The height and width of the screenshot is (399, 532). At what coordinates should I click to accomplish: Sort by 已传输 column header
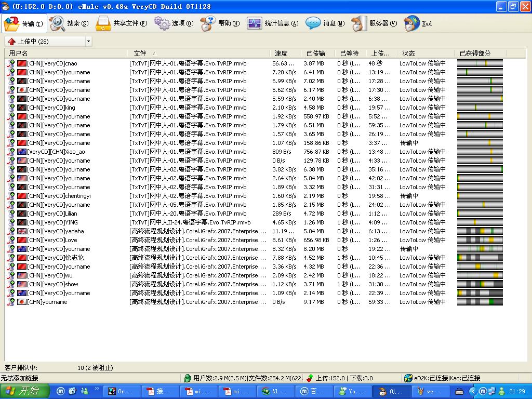pos(317,54)
